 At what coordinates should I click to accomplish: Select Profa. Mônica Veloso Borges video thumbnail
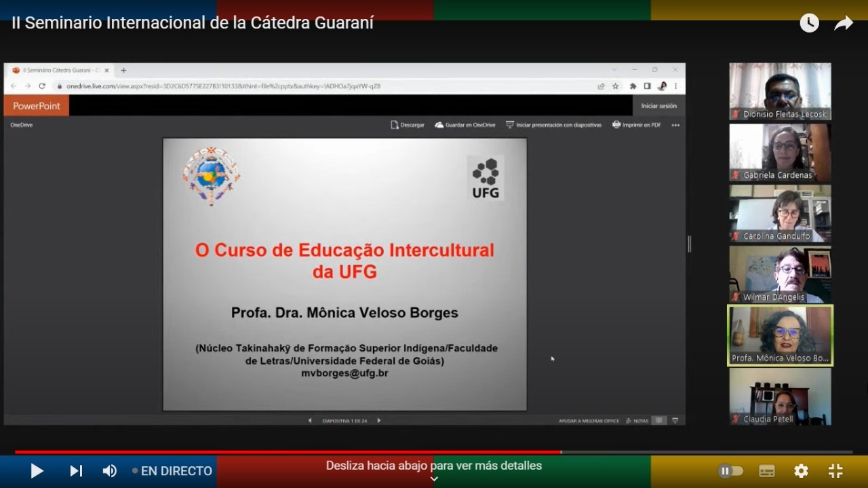[780, 335]
